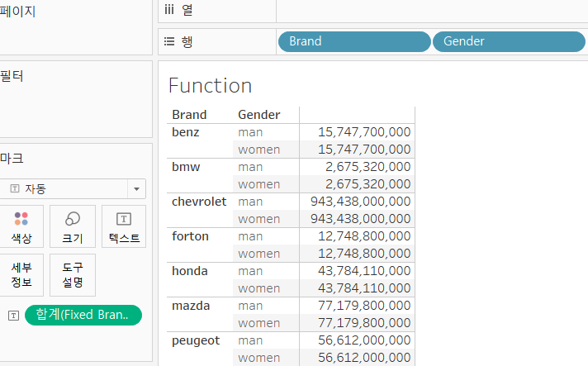Click the Pages (페이지) shelf label

pos(17,12)
